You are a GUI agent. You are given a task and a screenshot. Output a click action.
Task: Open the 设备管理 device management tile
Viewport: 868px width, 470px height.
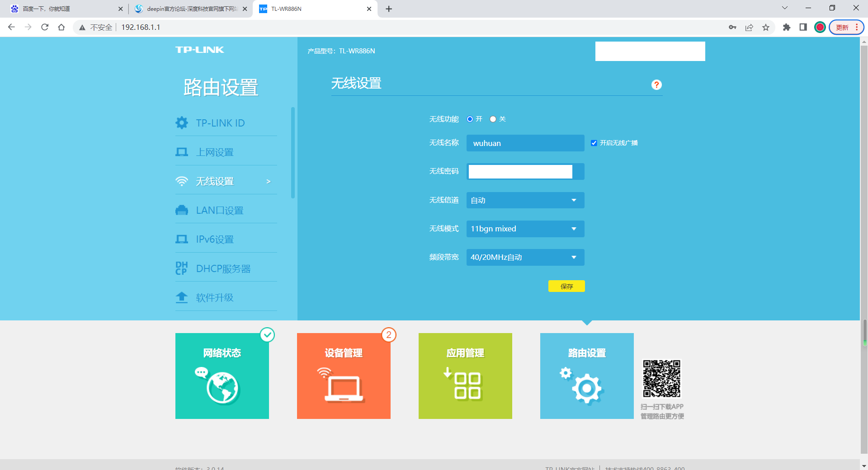pyautogui.click(x=344, y=376)
